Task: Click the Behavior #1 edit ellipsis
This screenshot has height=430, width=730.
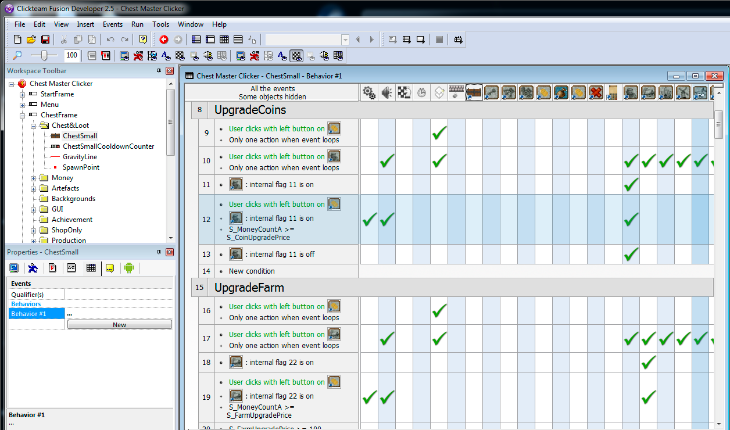Action: pyautogui.click(x=70, y=314)
